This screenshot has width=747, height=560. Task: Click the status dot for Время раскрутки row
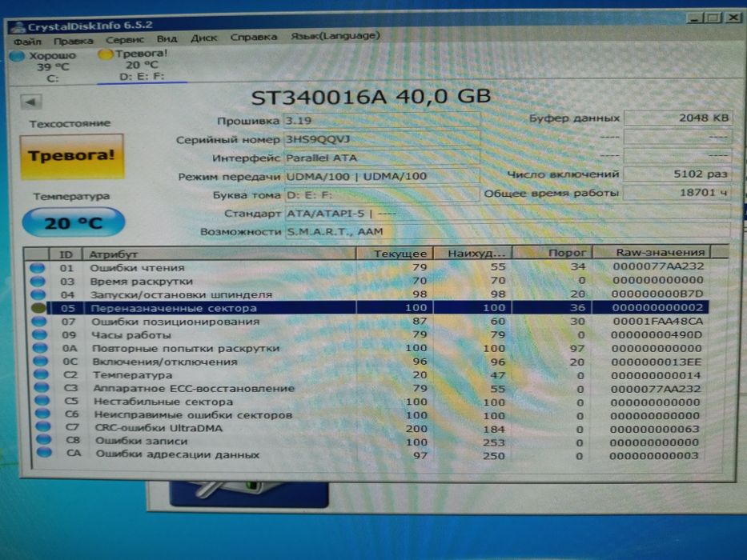click(38, 281)
